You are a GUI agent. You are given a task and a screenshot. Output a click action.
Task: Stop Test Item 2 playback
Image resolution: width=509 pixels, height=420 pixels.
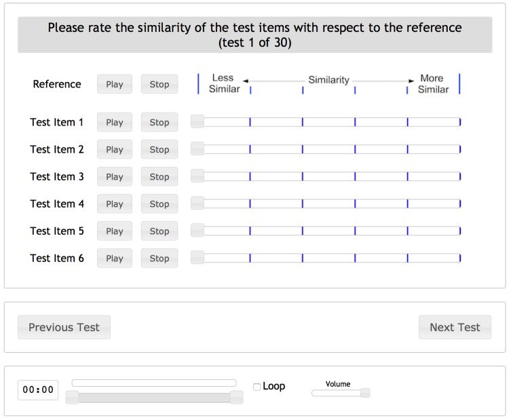tap(159, 149)
